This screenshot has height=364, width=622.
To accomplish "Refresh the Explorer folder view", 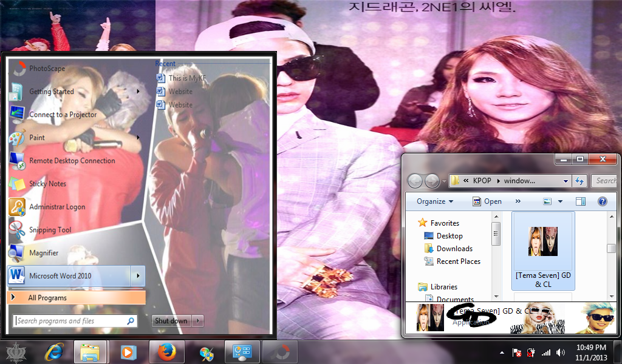I will (580, 181).
